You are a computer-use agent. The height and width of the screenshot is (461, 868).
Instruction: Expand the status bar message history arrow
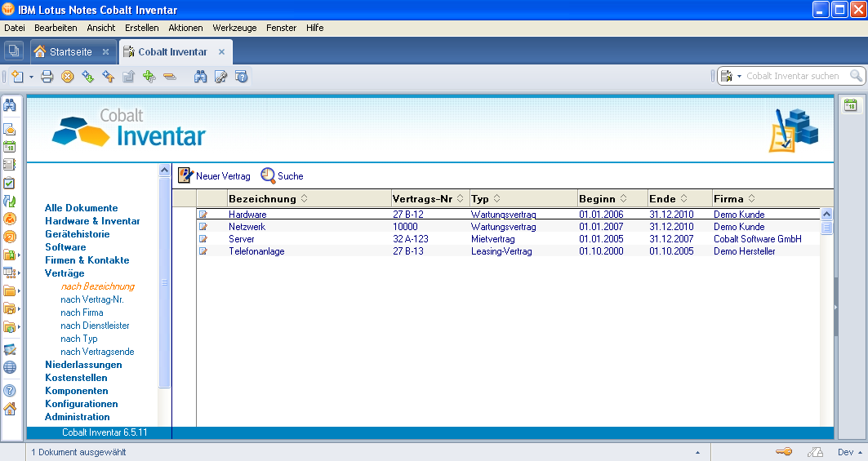tap(697, 453)
